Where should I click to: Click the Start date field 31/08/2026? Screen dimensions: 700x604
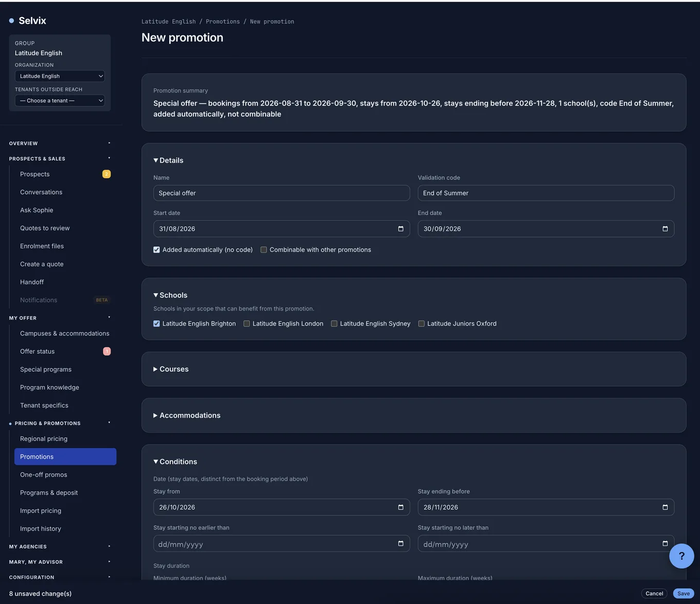tap(282, 229)
